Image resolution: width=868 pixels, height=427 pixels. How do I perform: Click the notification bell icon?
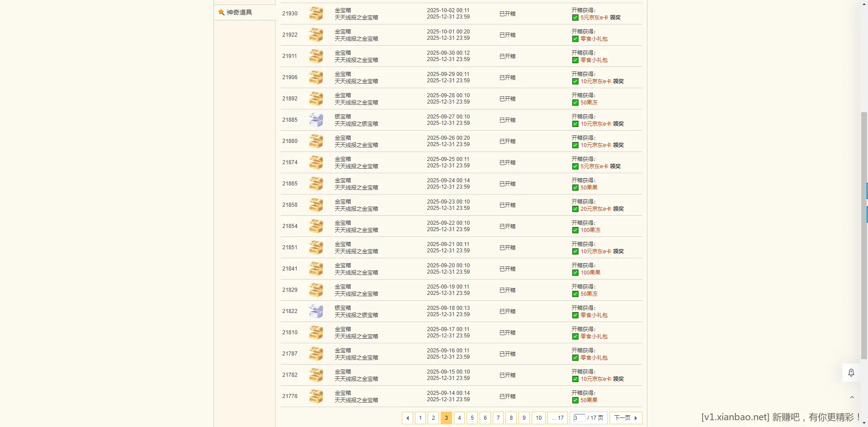pyautogui.click(x=851, y=373)
